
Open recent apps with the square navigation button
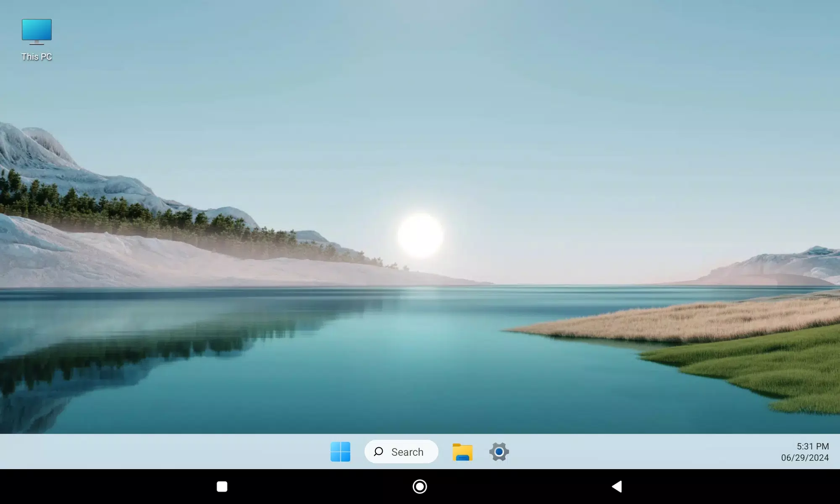(221, 486)
